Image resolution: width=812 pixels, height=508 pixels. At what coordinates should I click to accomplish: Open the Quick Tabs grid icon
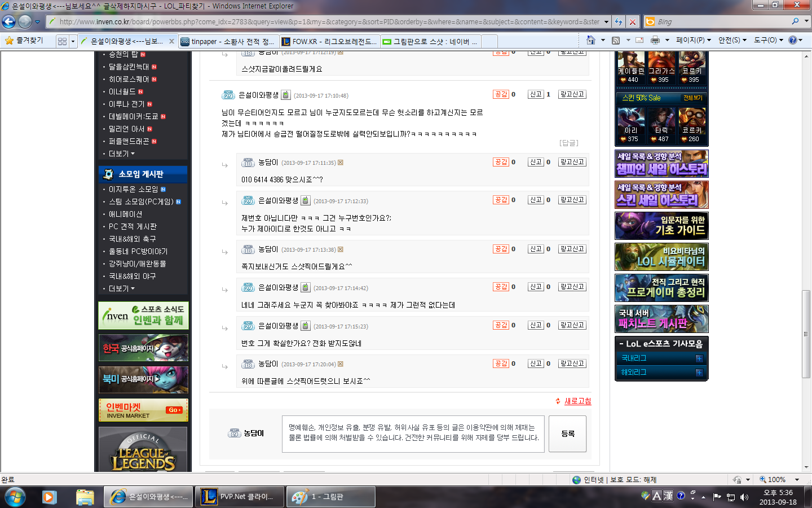coord(62,41)
